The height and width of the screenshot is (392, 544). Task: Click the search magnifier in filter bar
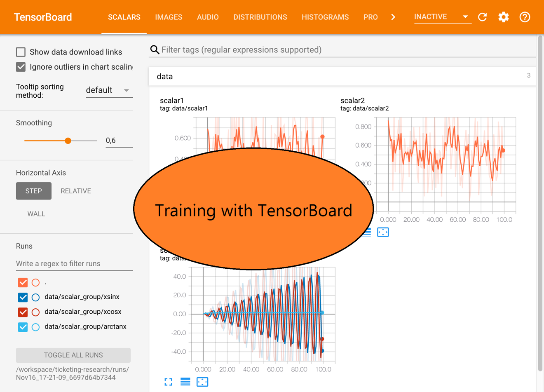pos(155,49)
